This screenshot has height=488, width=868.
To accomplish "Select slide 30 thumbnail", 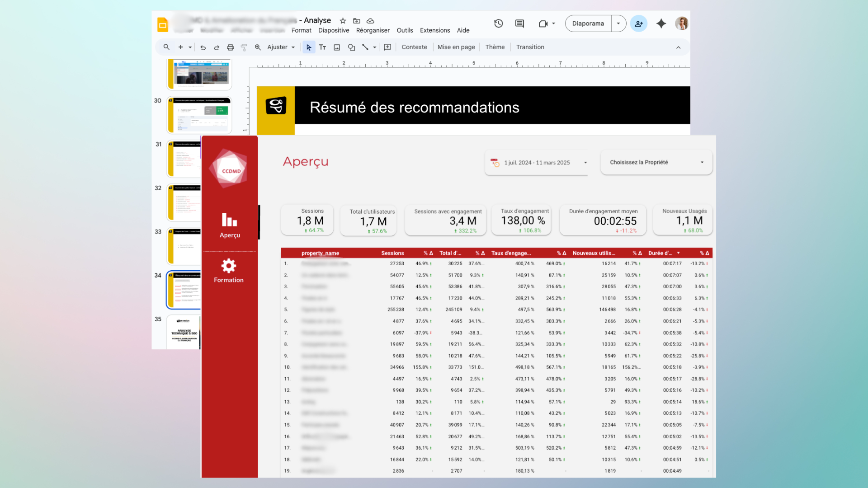I will click(199, 115).
